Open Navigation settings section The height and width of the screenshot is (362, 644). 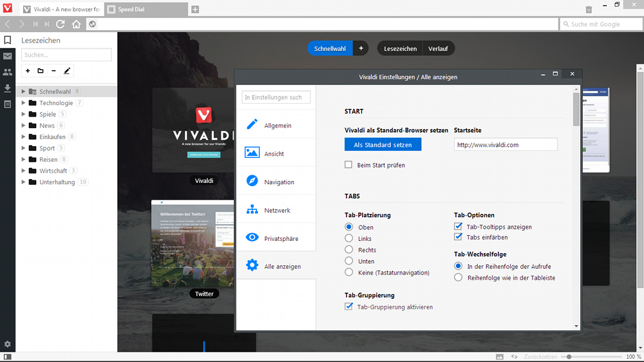pos(276,182)
